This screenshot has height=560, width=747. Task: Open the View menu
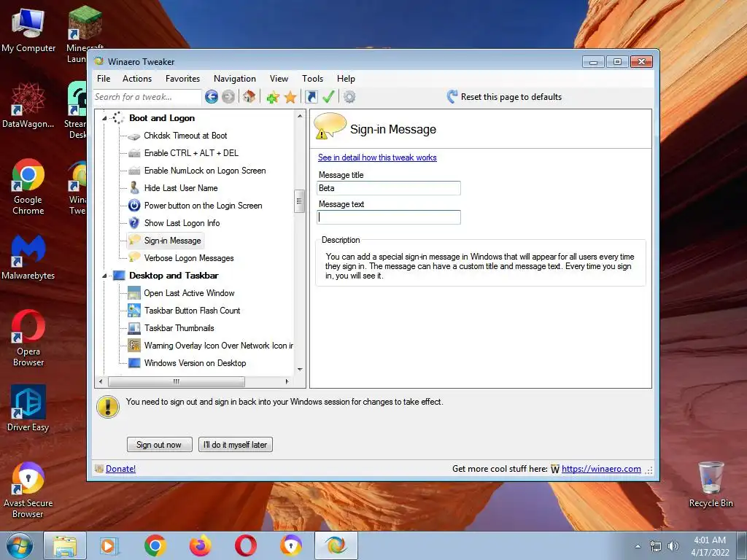[279, 79]
